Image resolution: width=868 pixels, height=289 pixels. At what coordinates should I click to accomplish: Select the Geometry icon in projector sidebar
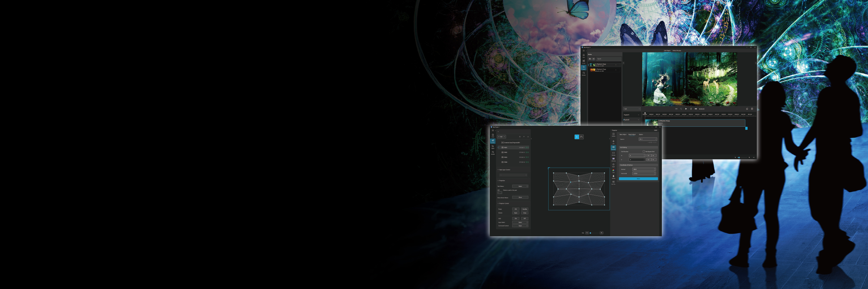tap(613, 147)
